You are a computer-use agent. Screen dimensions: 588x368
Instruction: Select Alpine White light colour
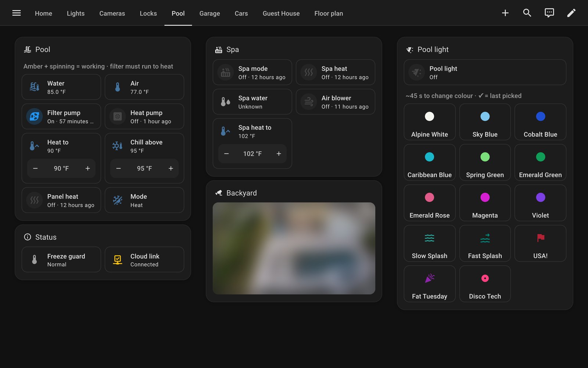pyautogui.click(x=430, y=122)
